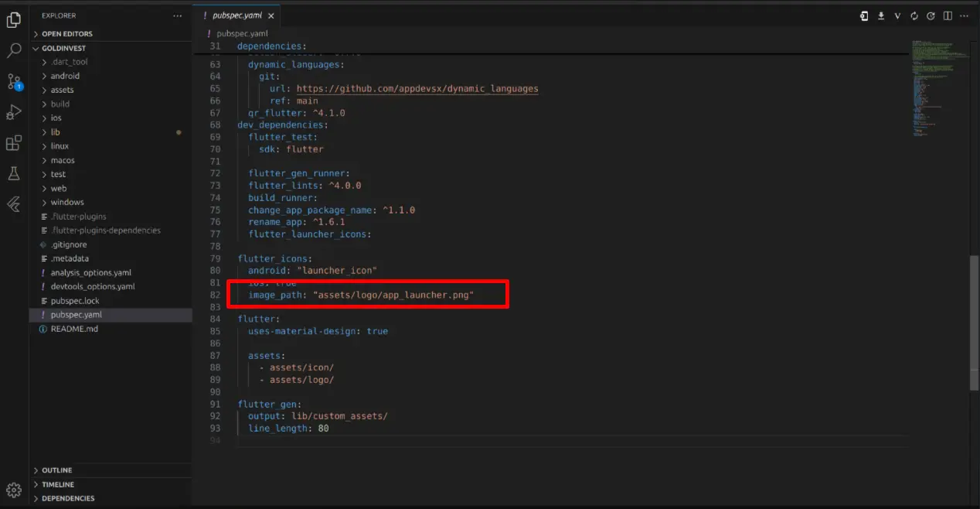Click the refresh sync arrows icon
The height and width of the screenshot is (509, 980).
[914, 15]
